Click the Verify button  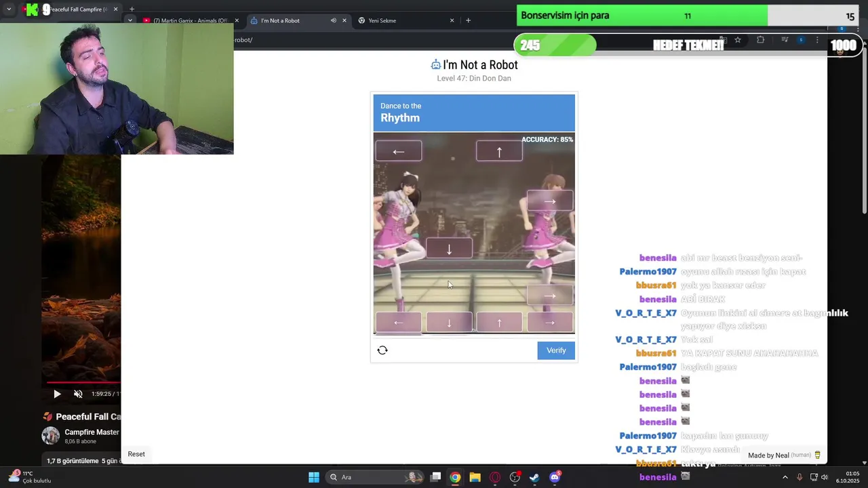pos(556,350)
